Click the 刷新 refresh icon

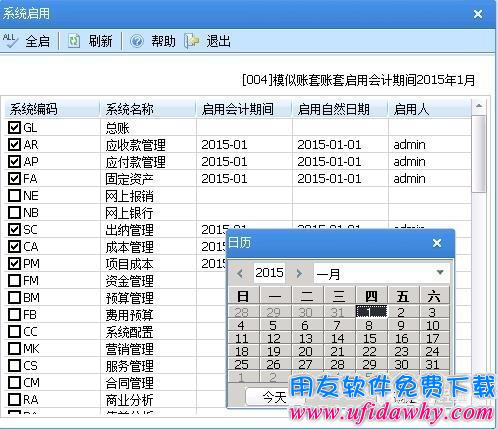click(x=74, y=41)
